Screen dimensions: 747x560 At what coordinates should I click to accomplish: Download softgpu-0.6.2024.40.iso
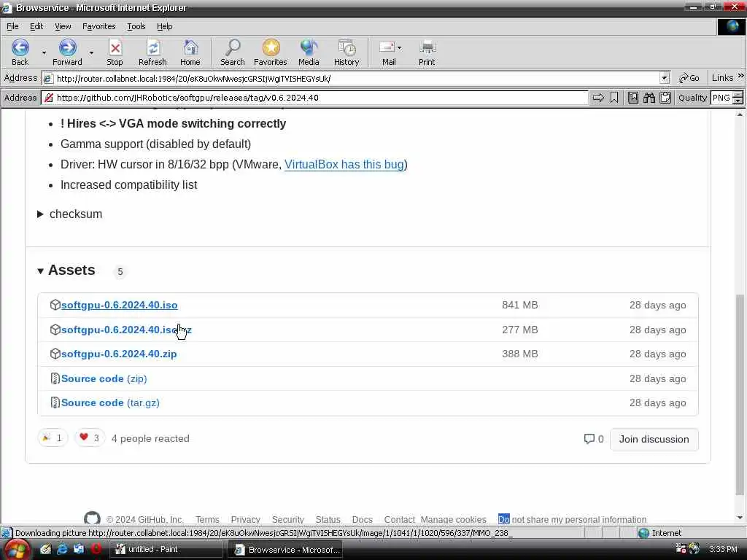119,305
